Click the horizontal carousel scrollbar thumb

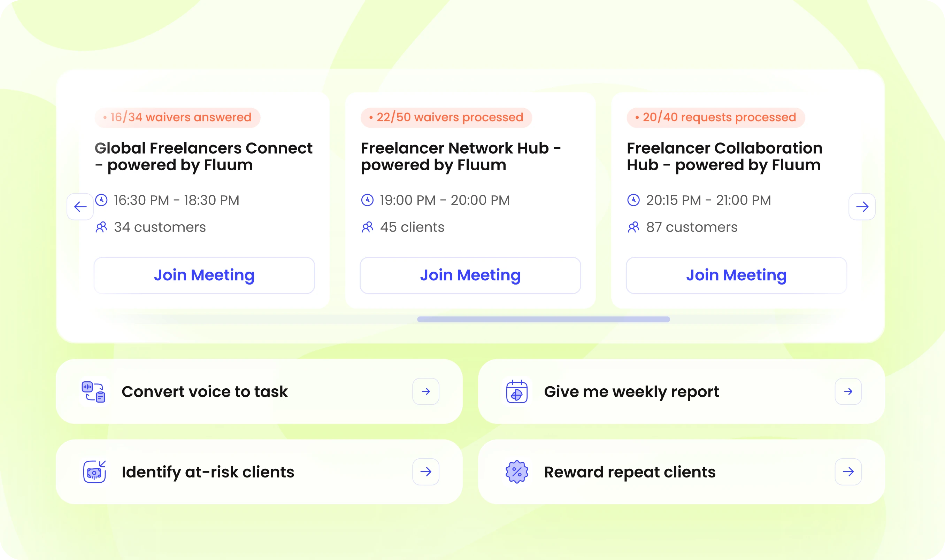(x=543, y=319)
